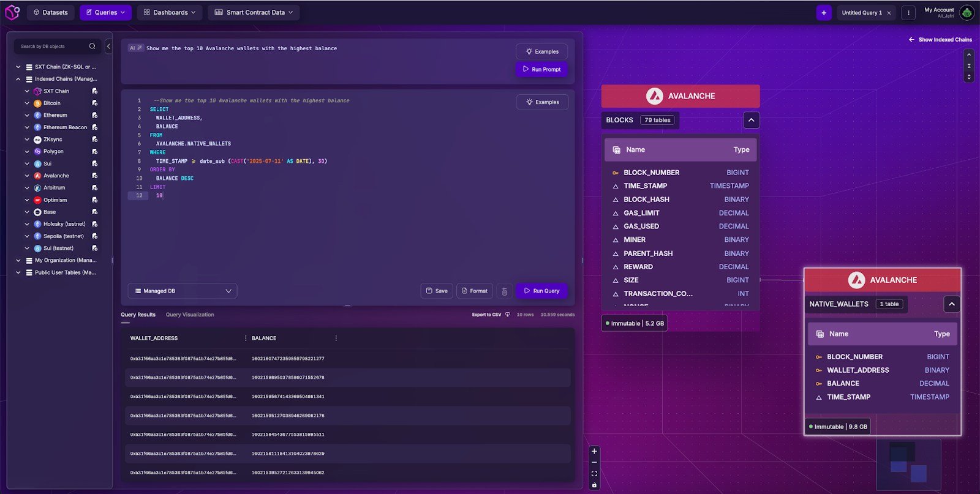Image resolution: width=980 pixels, height=494 pixels.
Task: Expand the Bitcoin chain node
Action: 27,103
